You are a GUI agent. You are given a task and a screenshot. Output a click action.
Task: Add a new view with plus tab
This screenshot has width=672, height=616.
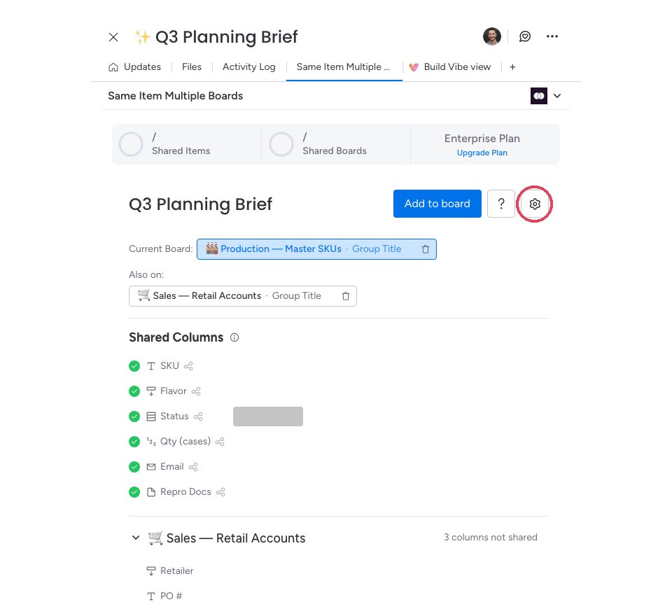click(512, 67)
